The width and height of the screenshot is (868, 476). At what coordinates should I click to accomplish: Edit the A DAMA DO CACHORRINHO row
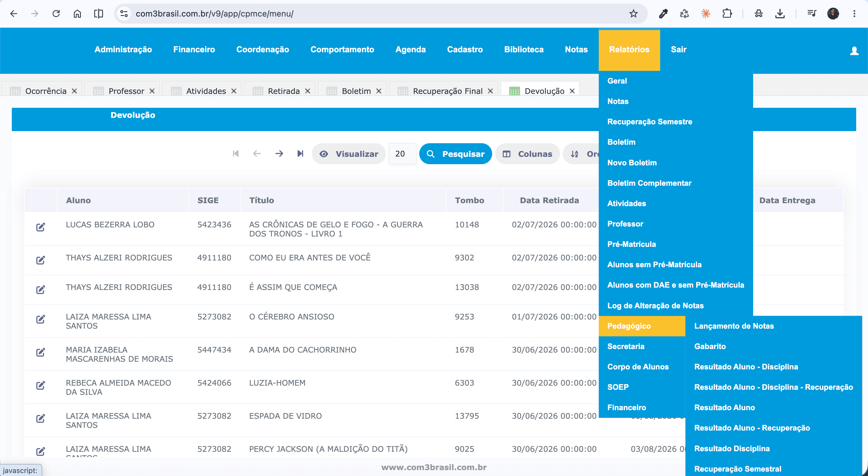point(40,352)
